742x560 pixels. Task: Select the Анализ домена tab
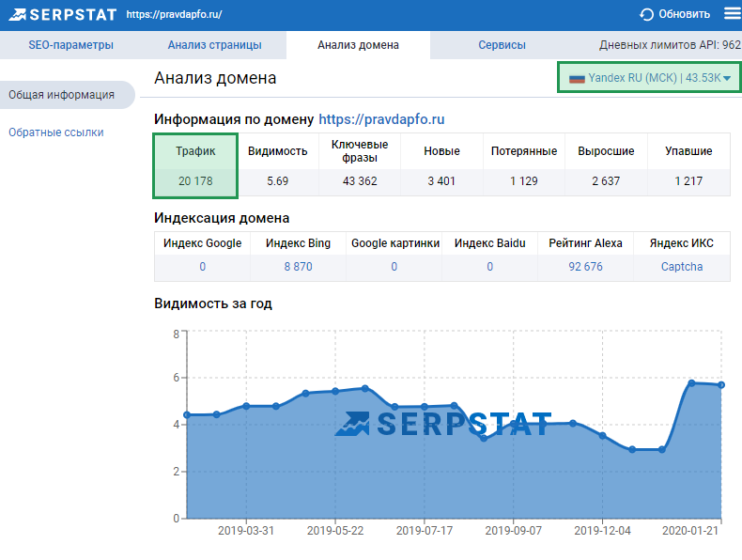(x=358, y=45)
